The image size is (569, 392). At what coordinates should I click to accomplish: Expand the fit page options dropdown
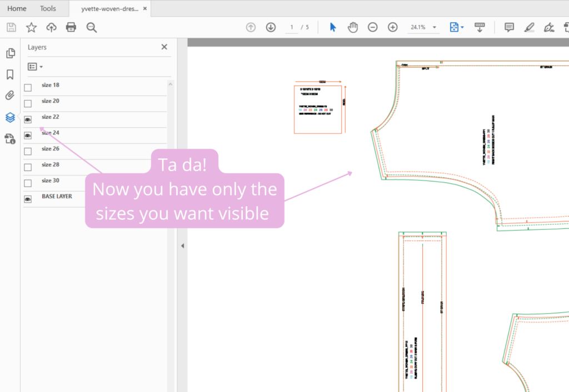click(462, 27)
